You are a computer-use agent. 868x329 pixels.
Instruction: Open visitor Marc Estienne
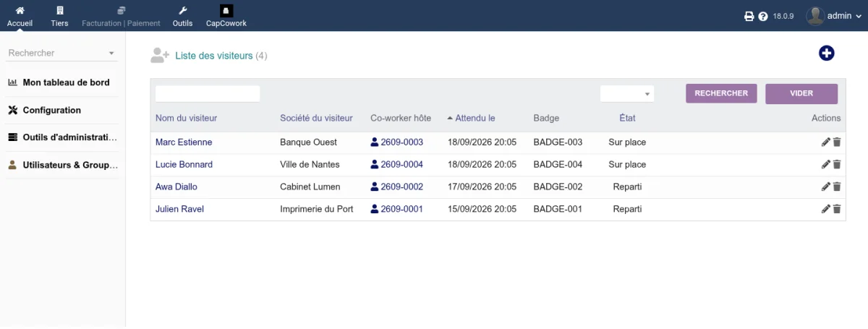(184, 142)
